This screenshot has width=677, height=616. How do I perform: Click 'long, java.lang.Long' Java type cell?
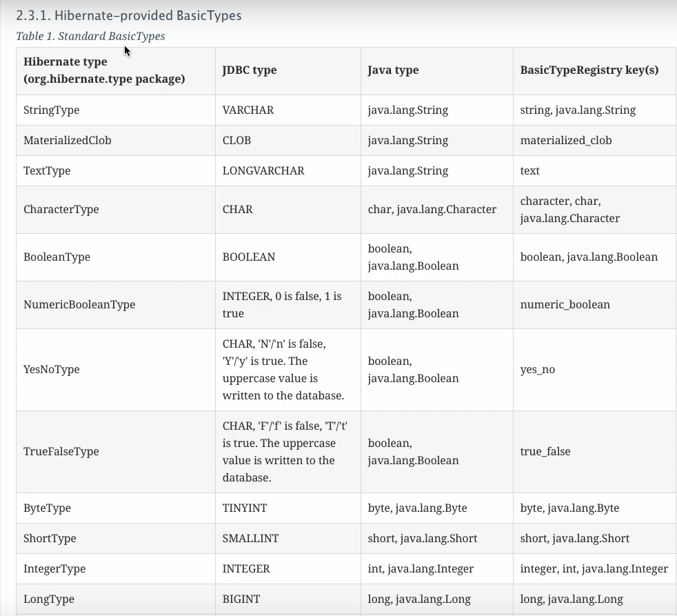[x=437, y=599]
